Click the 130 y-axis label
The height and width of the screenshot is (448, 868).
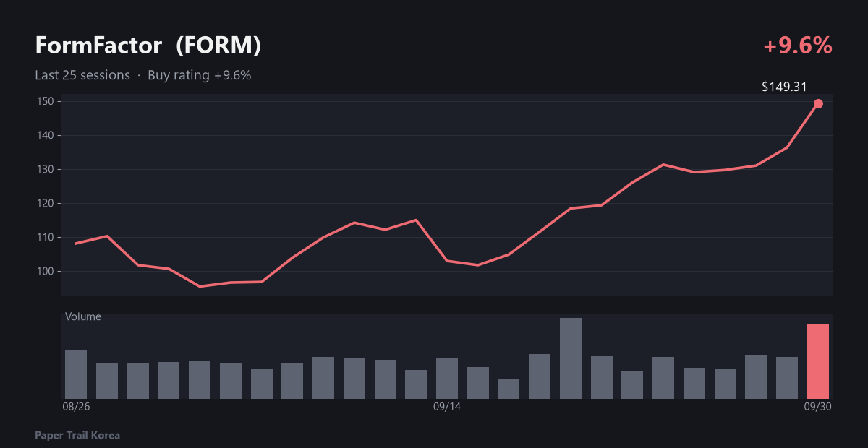pyautogui.click(x=46, y=169)
